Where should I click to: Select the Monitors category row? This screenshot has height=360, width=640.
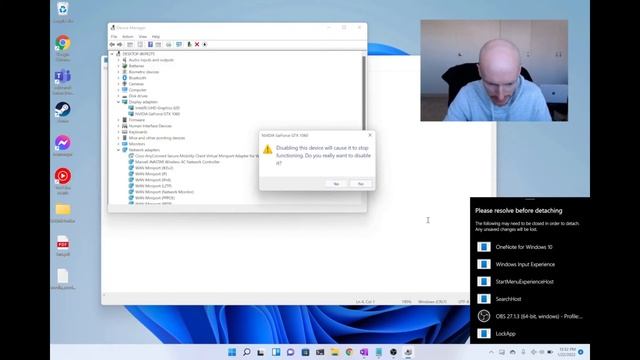[133, 144]
